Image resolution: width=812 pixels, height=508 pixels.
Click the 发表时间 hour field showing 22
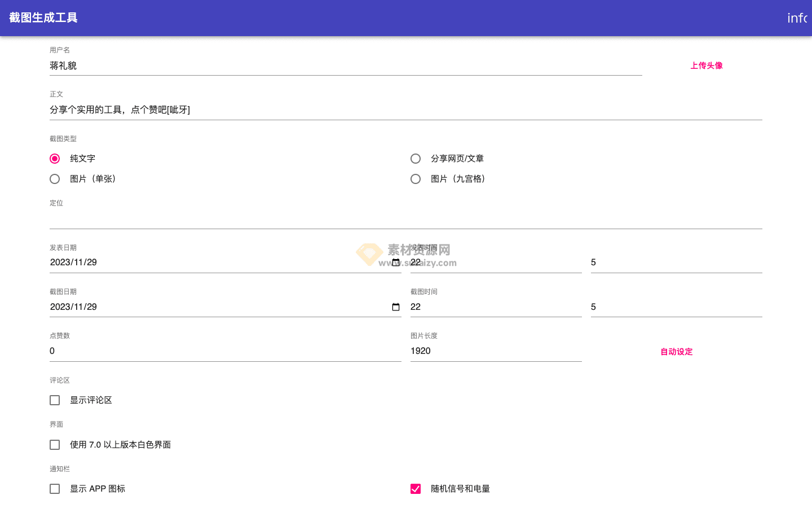pos(496,262)
